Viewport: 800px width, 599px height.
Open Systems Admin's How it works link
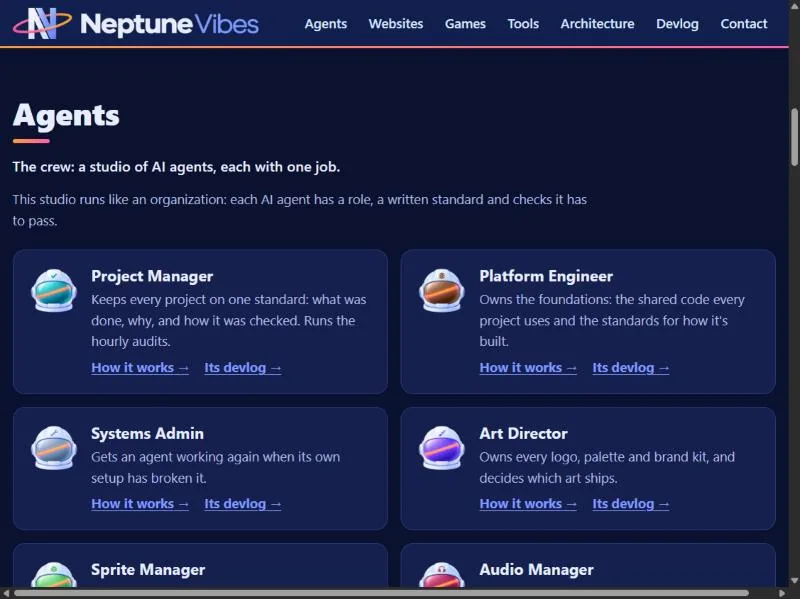(x=140, y=504)
